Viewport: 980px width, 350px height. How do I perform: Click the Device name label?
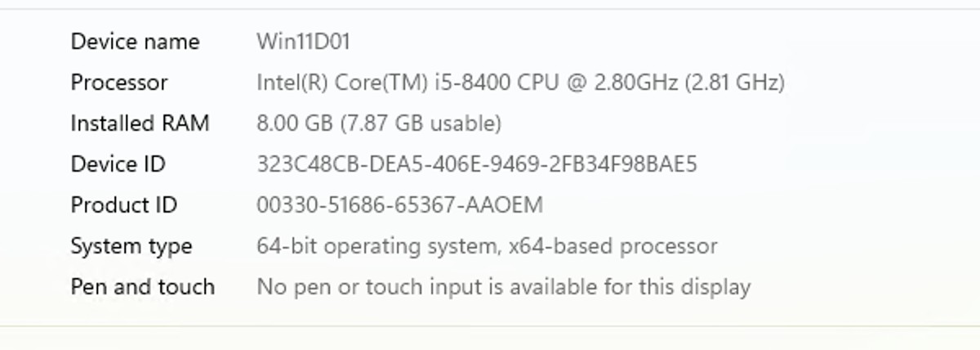(x=135, y=42)
